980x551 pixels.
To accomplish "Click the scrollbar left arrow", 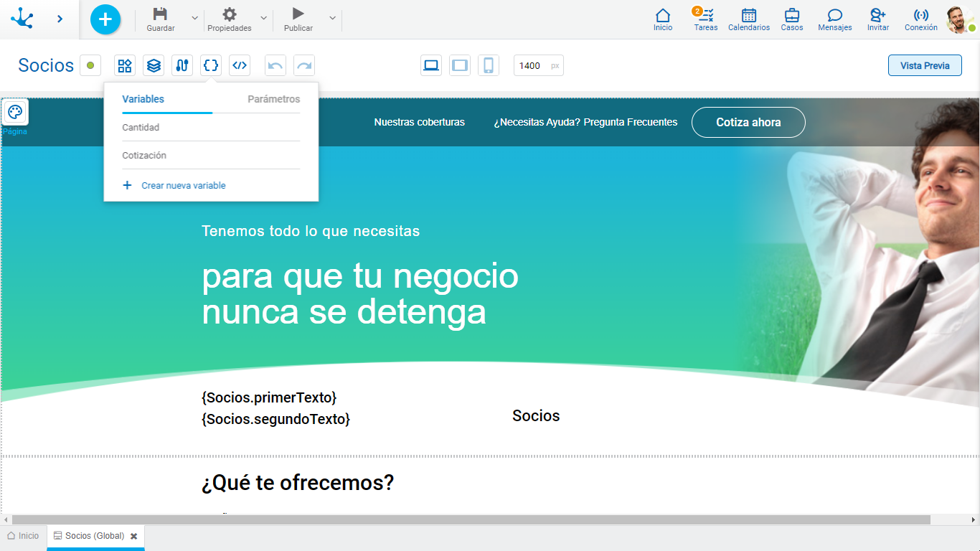I will click(6, 519).
